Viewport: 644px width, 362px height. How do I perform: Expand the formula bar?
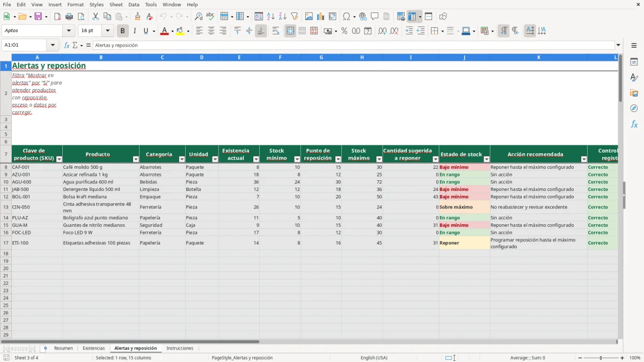(x=618, y=46)
